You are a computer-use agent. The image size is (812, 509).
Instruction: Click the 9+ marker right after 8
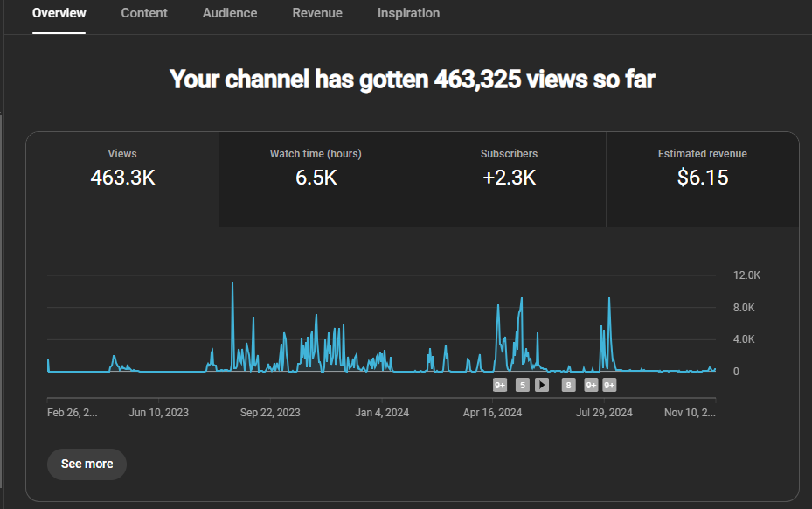(x=591, y=385)
